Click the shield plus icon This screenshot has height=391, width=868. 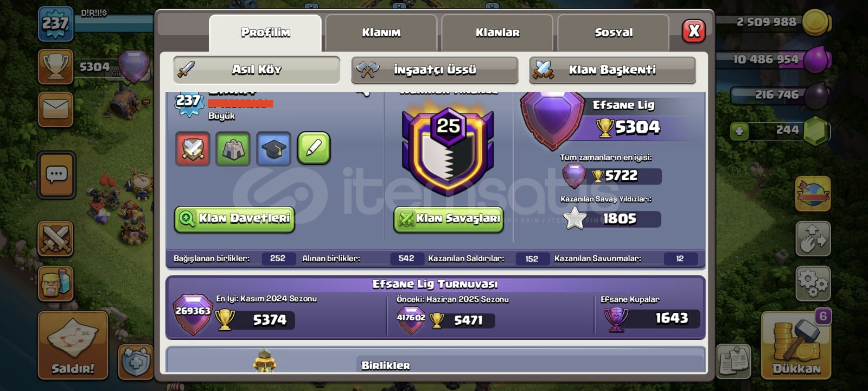[136, 362]
